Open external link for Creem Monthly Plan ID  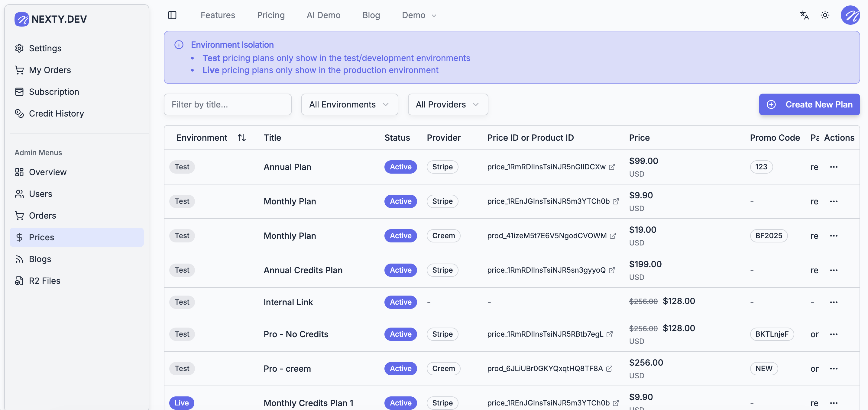point(613,236)
